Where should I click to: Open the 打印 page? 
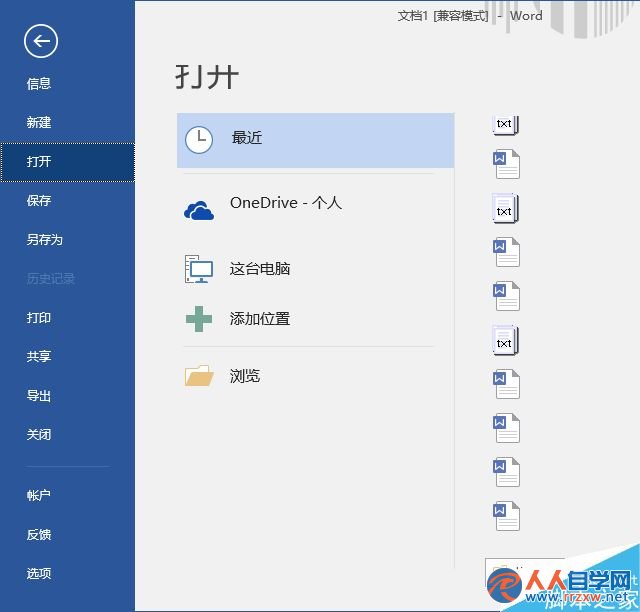[39, 318]
